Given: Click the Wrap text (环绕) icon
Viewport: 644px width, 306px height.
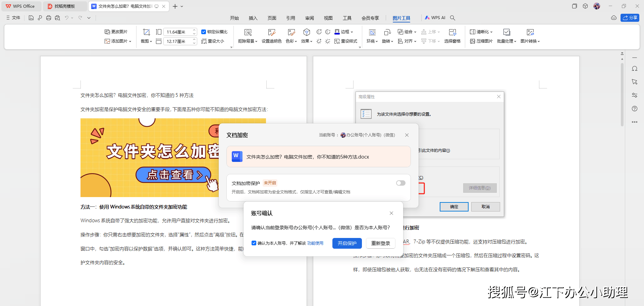Looking at the screenshot, I should coord(372,32).
